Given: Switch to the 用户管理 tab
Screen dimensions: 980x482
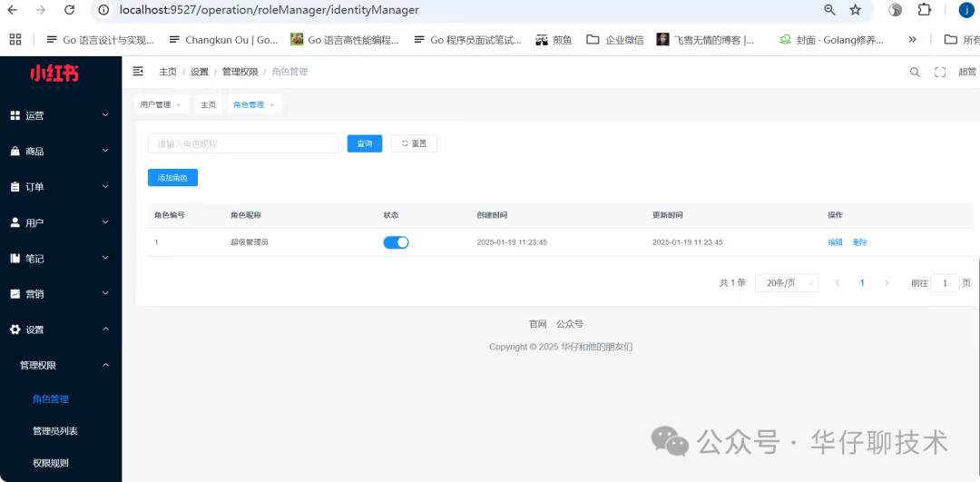Looking at the screenshot, I should (155, 105).
